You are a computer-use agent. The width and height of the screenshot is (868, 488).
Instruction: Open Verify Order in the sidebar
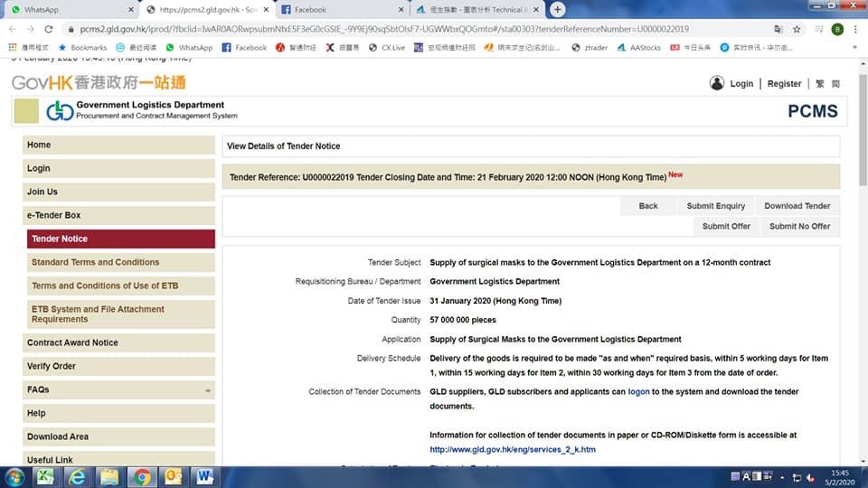118,366
